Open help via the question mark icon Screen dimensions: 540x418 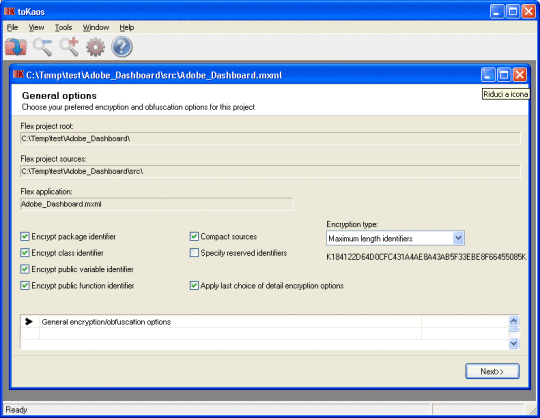coord(122,47)
